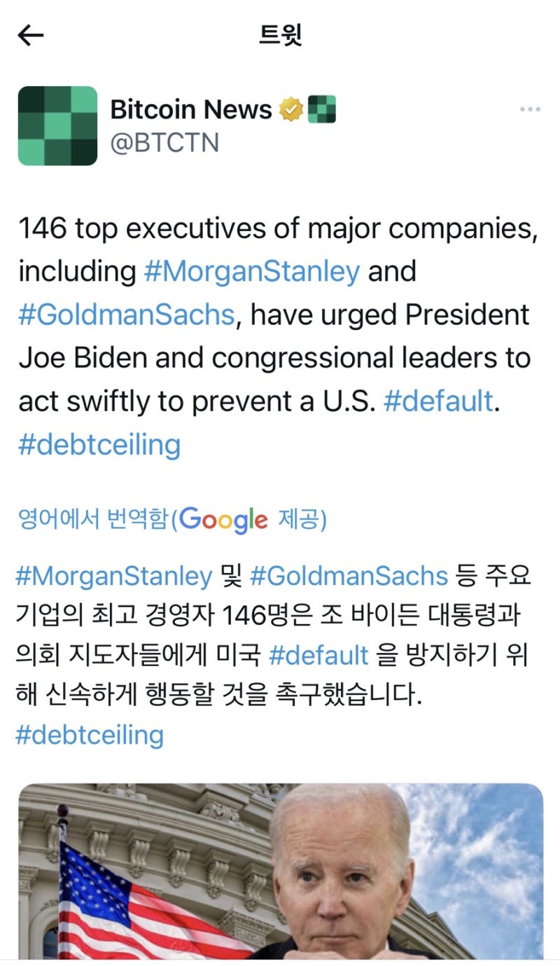Open the #debtceiling hashtag under the Korean translation
This screenshot has height=966, width=560.
pos(91,734)
